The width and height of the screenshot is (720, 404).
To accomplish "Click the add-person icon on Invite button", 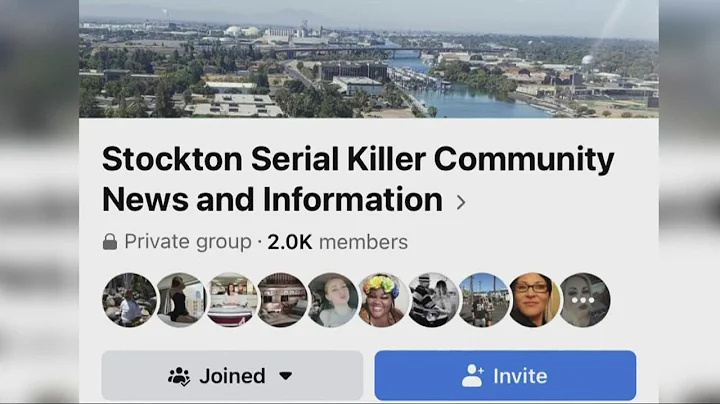I will (472, 376).
